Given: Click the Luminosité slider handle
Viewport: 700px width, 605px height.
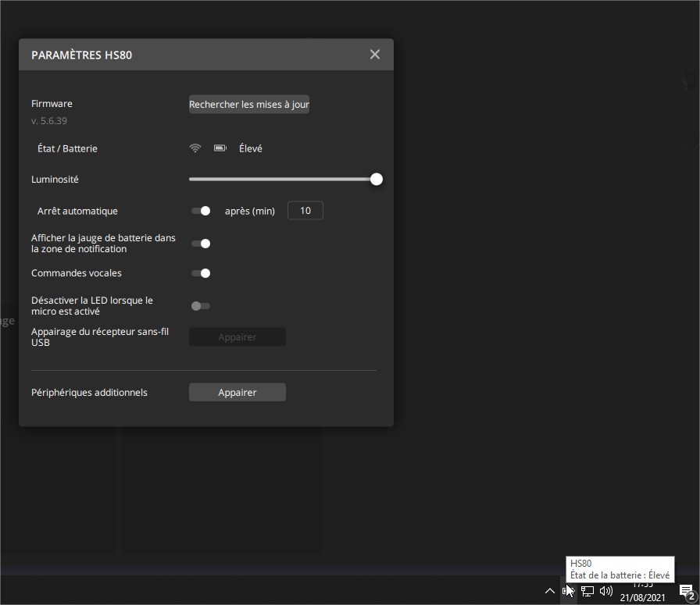Looking at the screenshot, I should (377, 180).
